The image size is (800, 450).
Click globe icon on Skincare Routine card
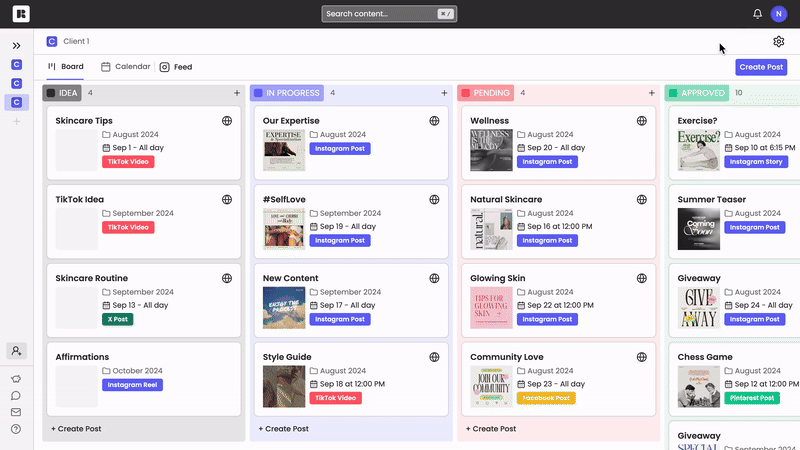tap(227, 278)
